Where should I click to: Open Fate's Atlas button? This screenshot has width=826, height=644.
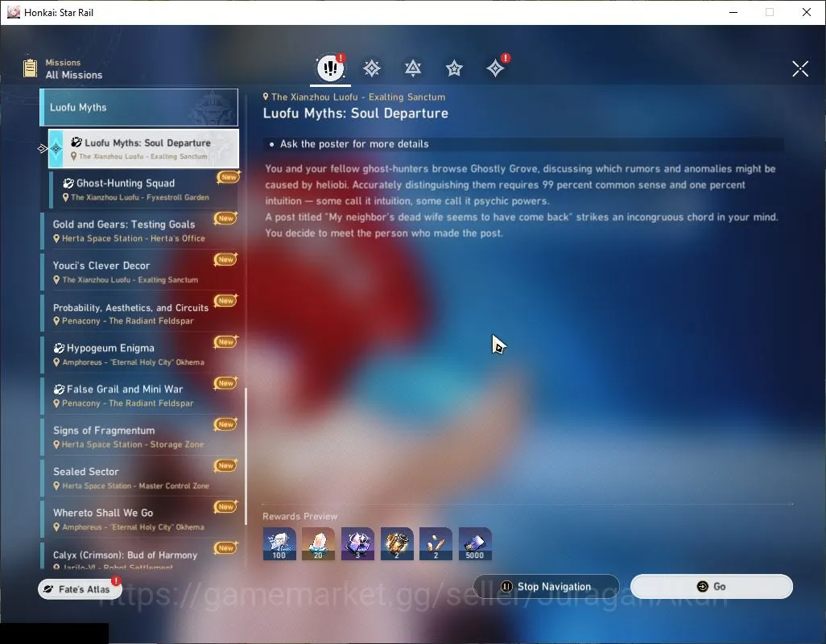coord(79,589)
